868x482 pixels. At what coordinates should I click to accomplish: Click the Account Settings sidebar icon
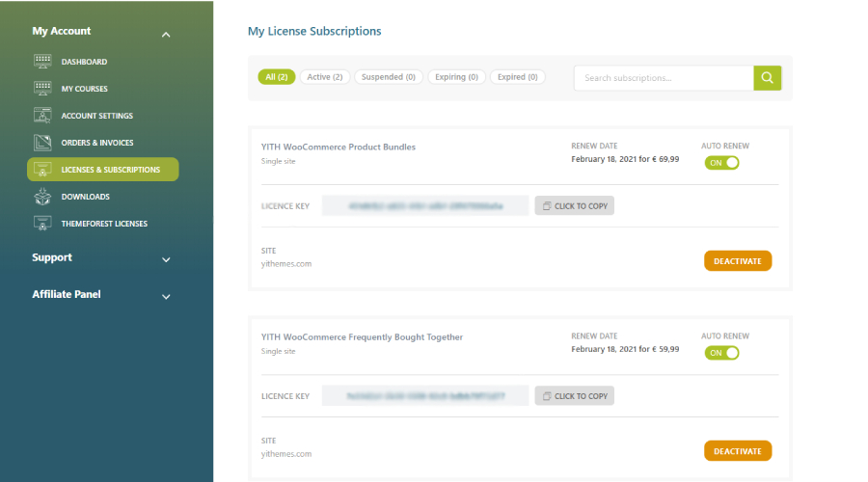(42, 115)
